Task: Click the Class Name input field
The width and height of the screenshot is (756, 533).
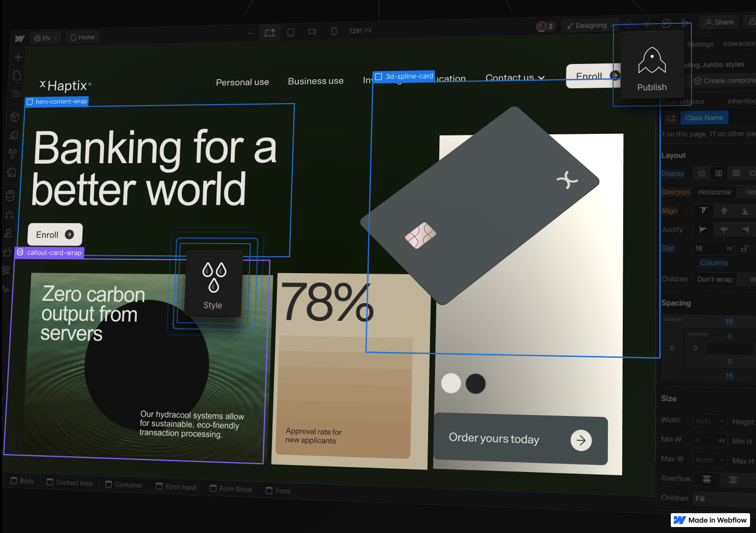Action: [x=704, y=118]
